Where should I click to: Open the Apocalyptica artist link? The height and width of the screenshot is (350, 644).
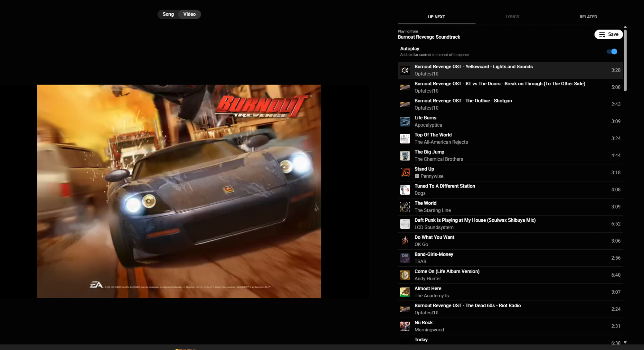(428, 125)
